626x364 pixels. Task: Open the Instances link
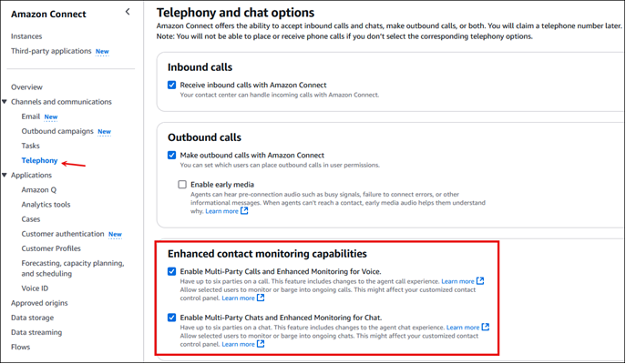26,36
